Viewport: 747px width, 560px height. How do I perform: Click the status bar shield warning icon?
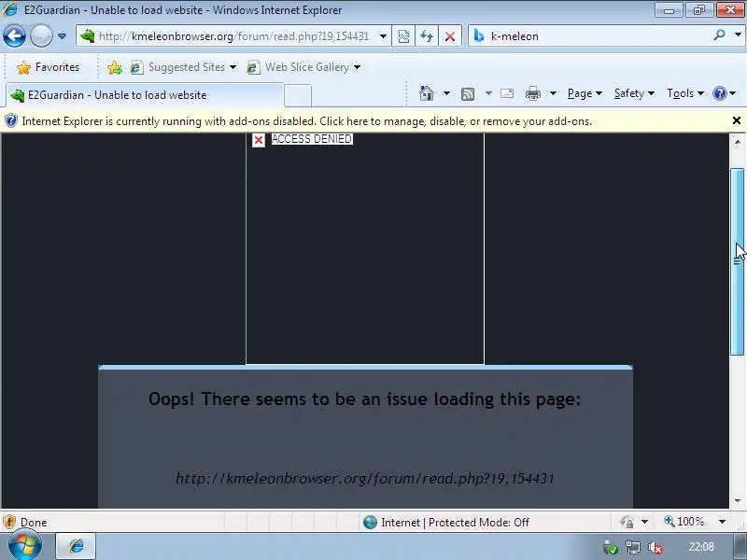(9, 523)
